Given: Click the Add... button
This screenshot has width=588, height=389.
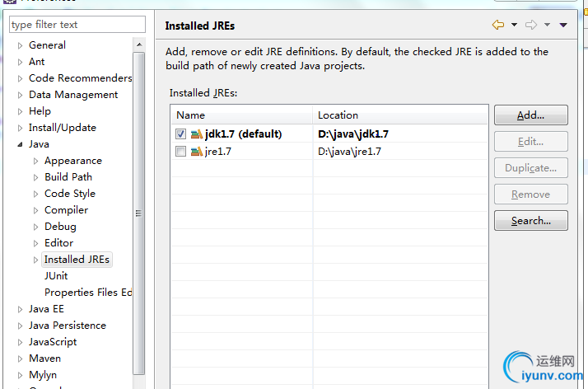Looking at the screenshot, I should click(530, 115).
